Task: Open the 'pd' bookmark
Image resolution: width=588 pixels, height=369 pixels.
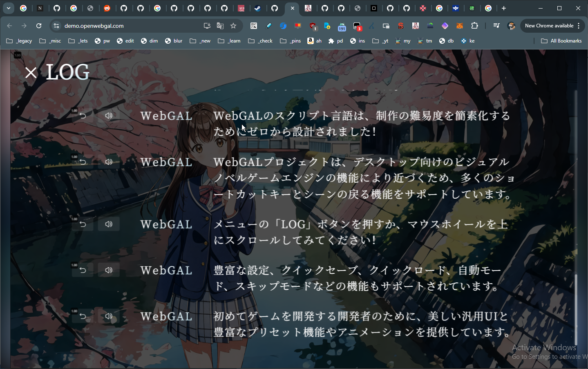Action: point(336,41)
